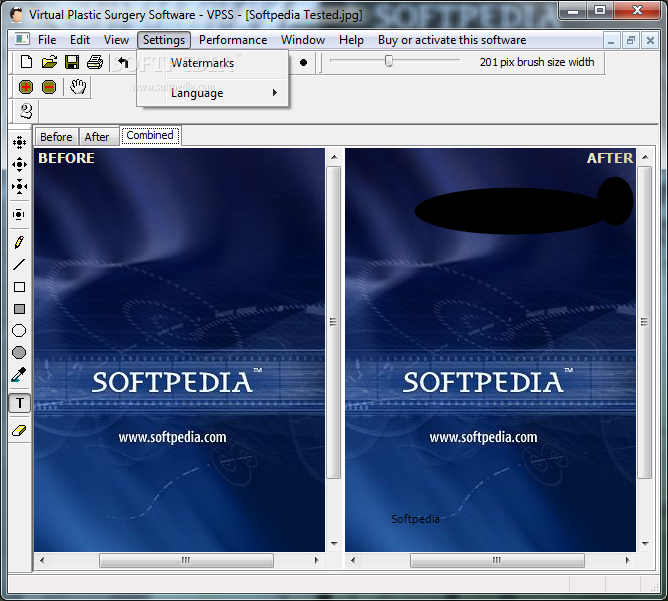Click scroll down arrow of After pane
Screen dimensions: 668x601
click(645, 543)
